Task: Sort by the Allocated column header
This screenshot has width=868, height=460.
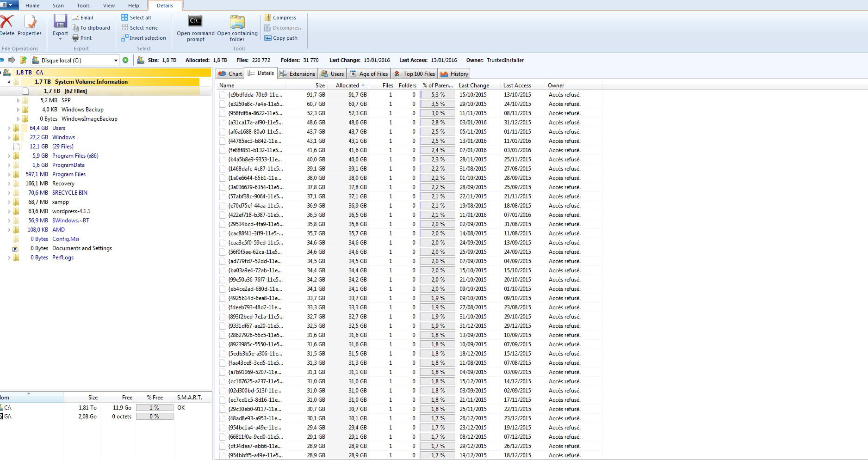Action: 347,86
